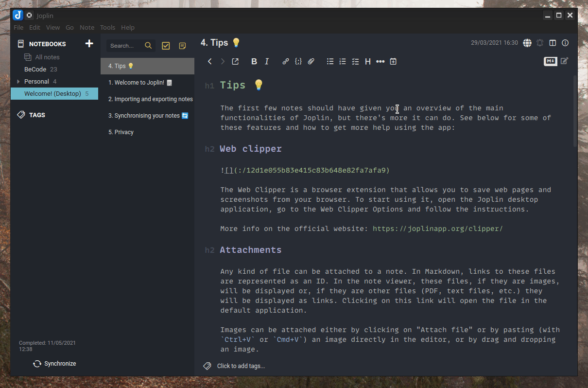
Task: Open the Note menu
Action: point(87,28)
